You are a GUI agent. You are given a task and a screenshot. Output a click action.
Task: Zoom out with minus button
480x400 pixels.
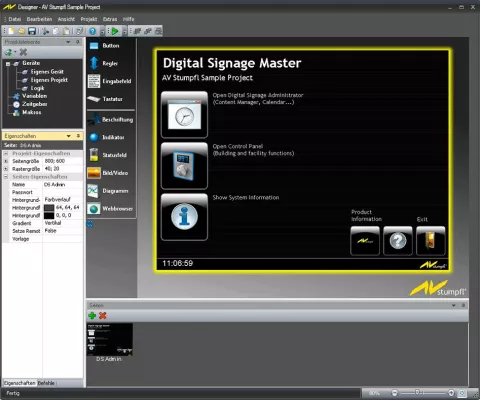pyautogui.click(x=395, y=393)
